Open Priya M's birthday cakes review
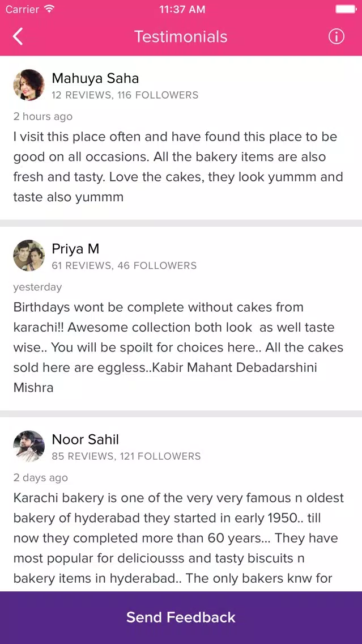 178,348
